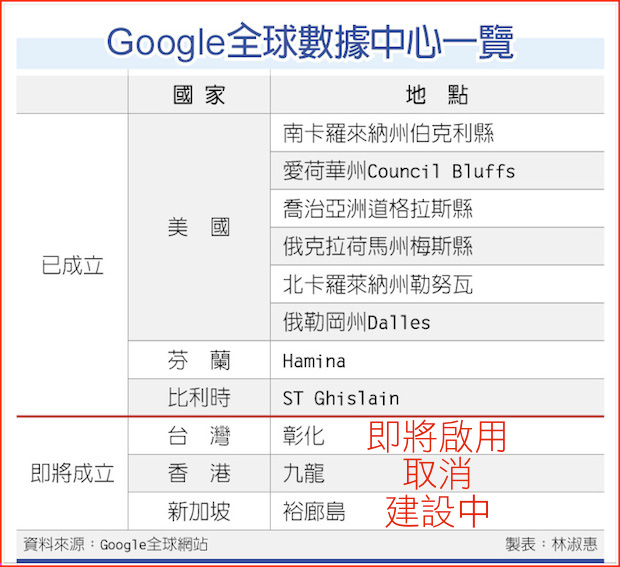The width and height of the screenshot is (620, 567).
Task: Click location '俄勒岡州Dalles'
Action: point(356,322)
